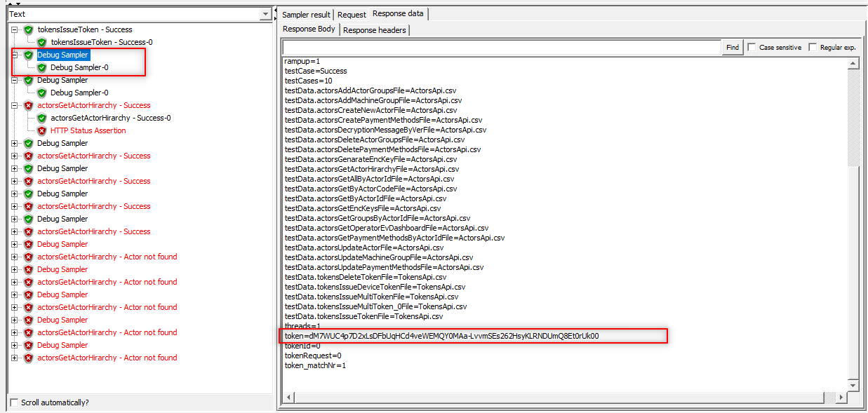The image size is (868, 413).
Task: Select tokensIssueToken - Success tree row
Action: [x=84, y=29]
